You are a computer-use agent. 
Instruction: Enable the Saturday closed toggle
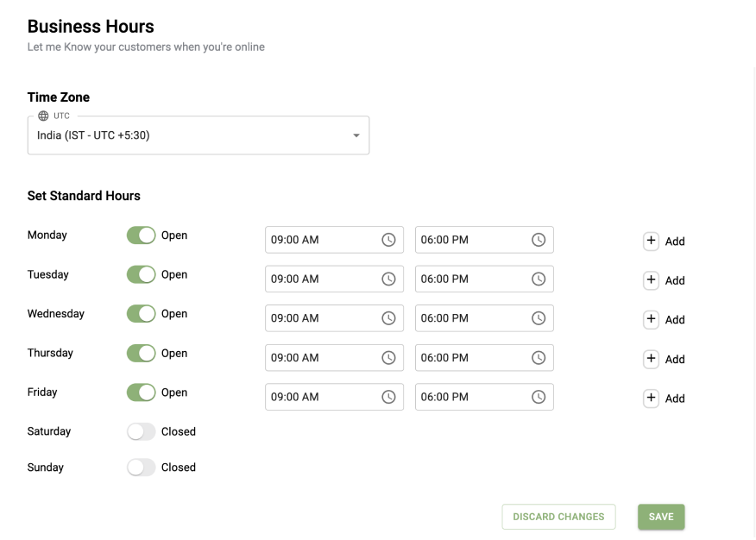click(141, 431)
